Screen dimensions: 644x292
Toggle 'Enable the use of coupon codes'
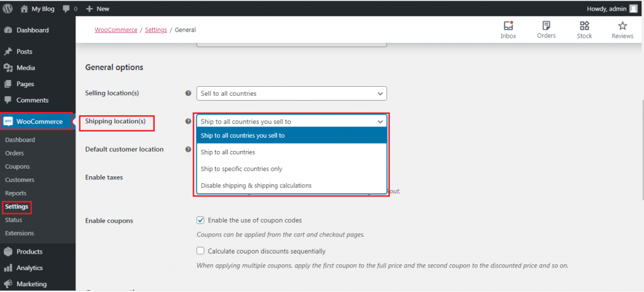(x=201, y=220)
